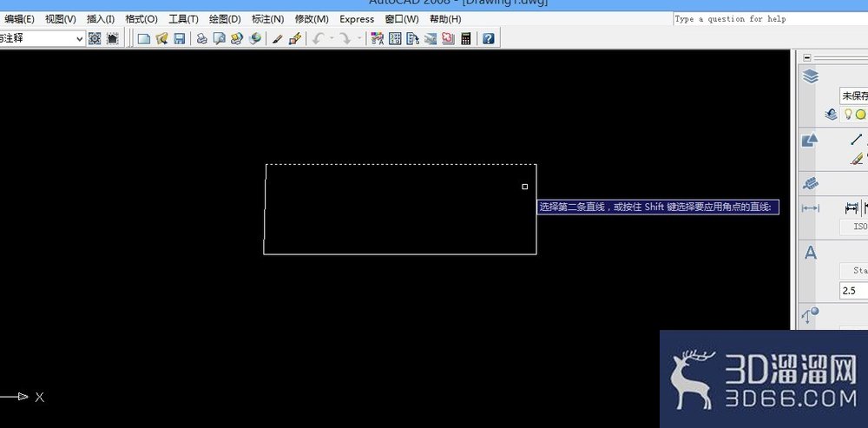Click the text height 2.5 field
This screenshot has width=868, height=428.
click(x=854, y=290)
